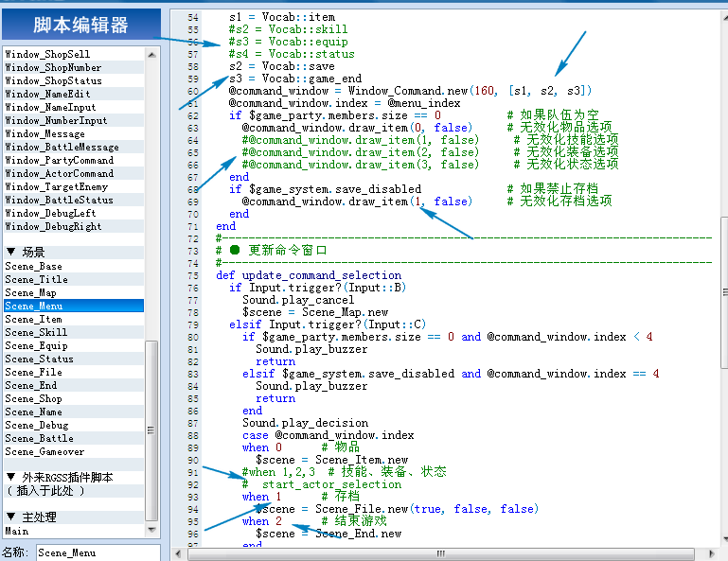Click script list scroll up arrow
728x561 pixels.
click(x=151, y=54)
